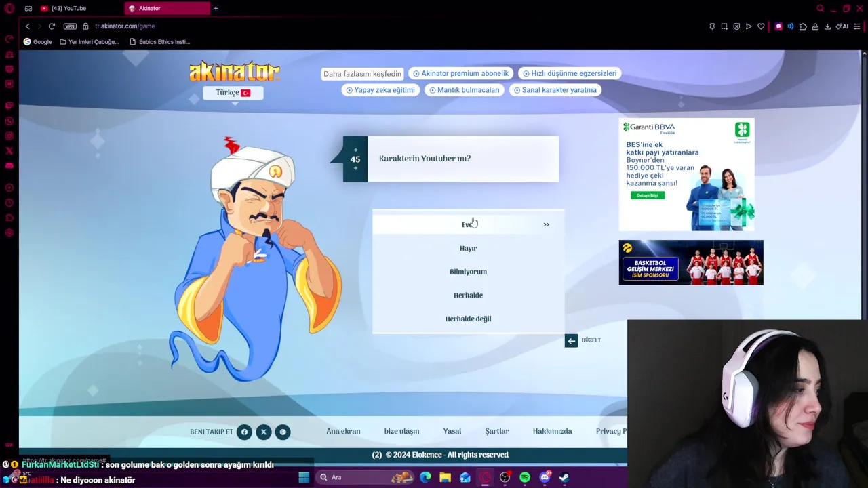Open Spotify from the taskbar
Image resolution: width=868 pixels, height=488 pixels.
click(525, 477)
